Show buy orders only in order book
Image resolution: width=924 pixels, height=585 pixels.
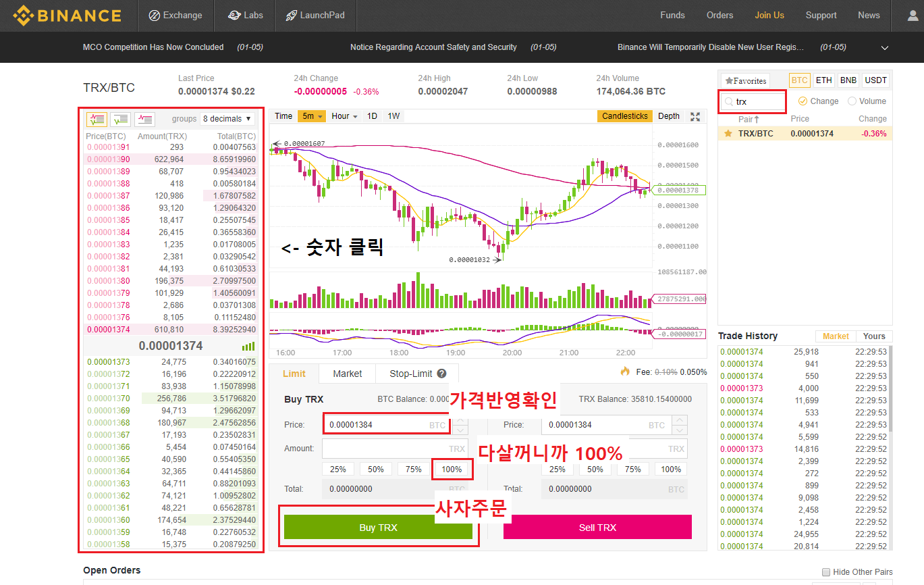coord(121,120)
